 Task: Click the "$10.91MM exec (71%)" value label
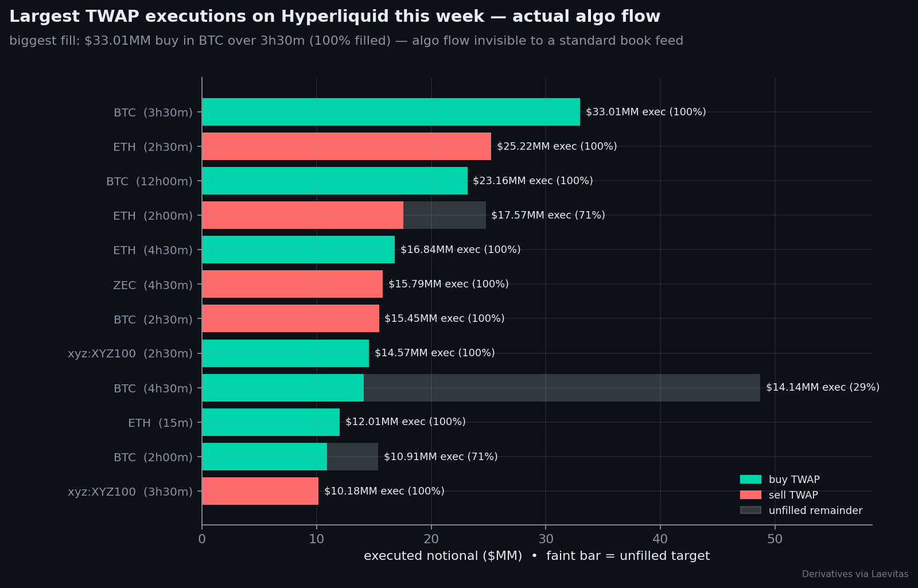441,457
